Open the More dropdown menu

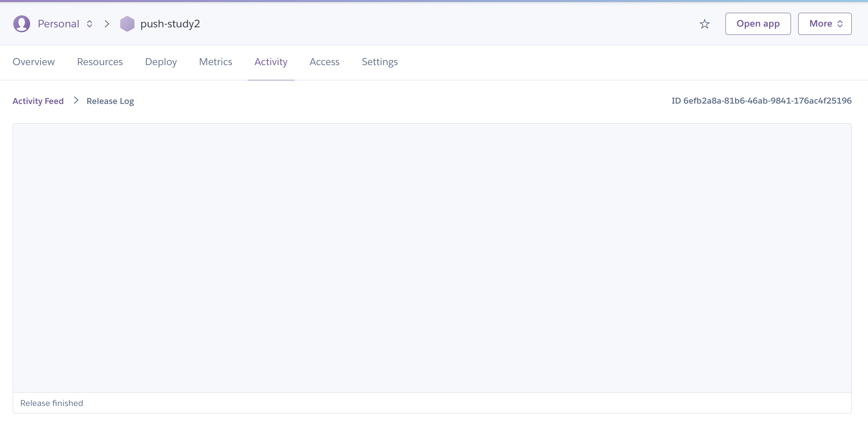click(x=825, y=24)
